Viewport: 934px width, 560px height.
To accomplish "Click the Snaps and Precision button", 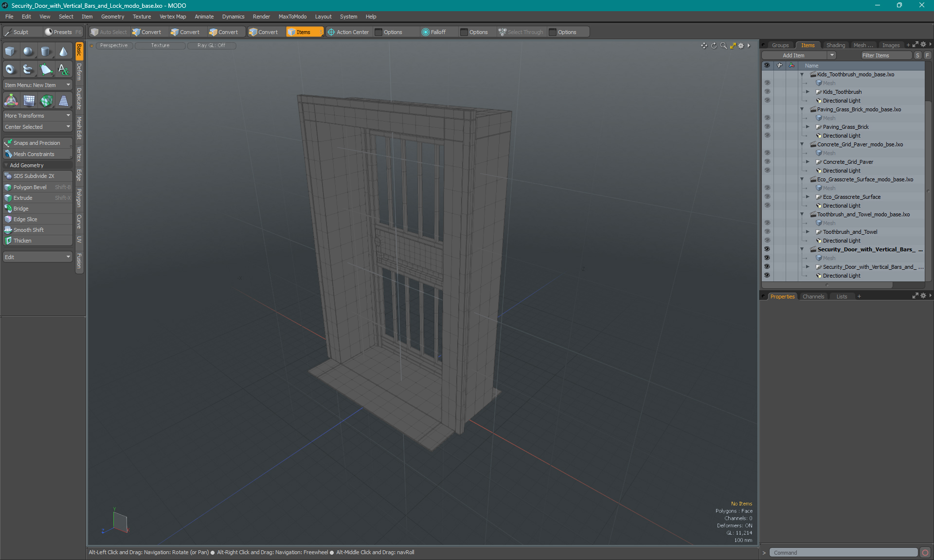I will tap(36, 142).
